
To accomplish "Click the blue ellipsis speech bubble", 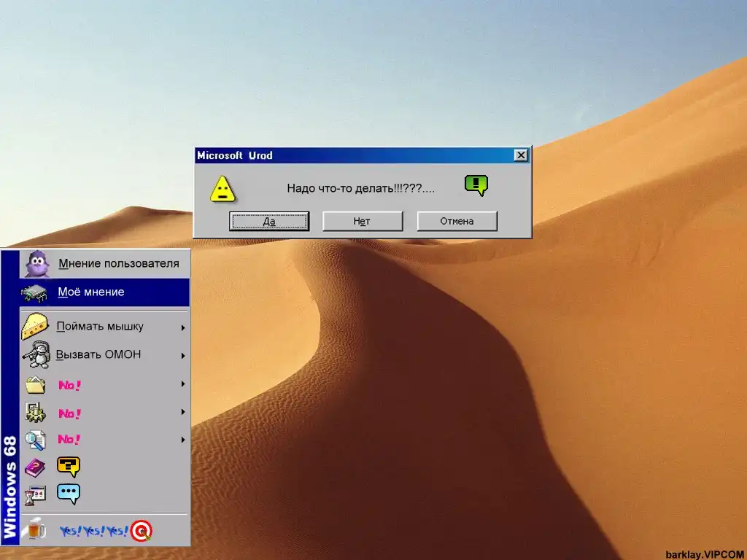I will [69, 494].
